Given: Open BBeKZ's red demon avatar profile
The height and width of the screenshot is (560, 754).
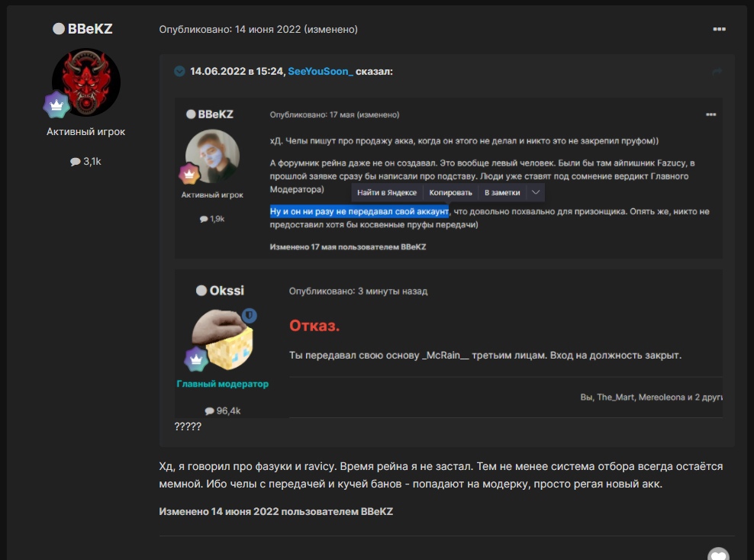Looking at the screenshot, I should click(86, 83).
